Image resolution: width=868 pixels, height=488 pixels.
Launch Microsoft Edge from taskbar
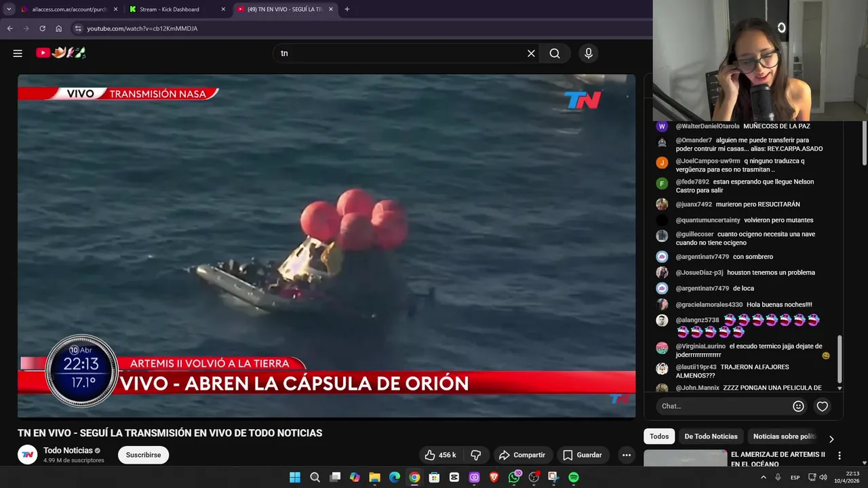[x=395, y=477]
